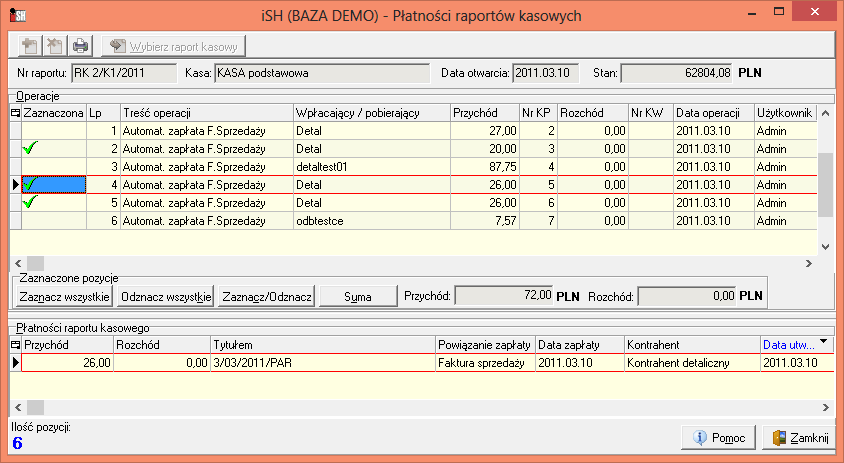This screenshot has width=844, height=463.
Task: Click the printer icon in toolbar
Action: coord(80,46)
